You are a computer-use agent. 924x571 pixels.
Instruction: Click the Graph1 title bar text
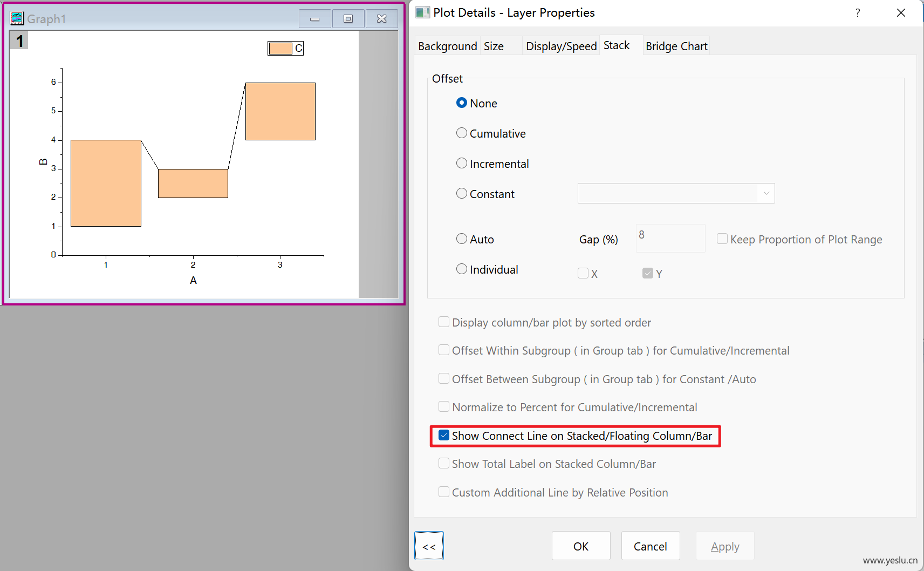(46, 19)
